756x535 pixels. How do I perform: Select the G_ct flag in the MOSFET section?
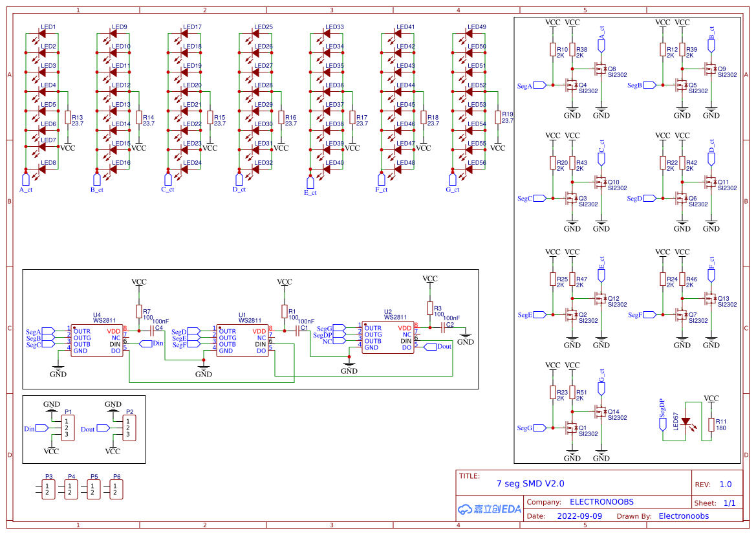click(x=601, y=386)
